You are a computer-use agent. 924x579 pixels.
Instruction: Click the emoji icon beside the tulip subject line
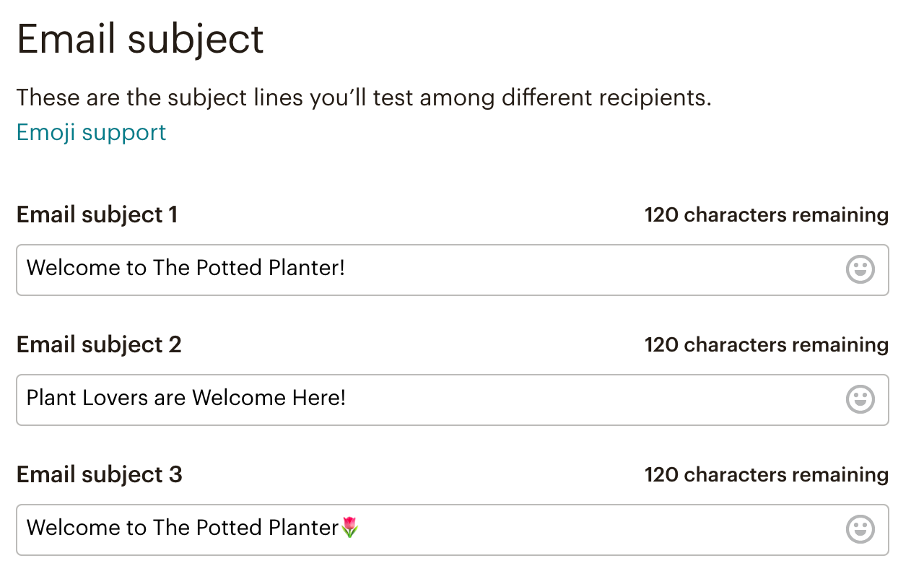(x=860, y=529)
